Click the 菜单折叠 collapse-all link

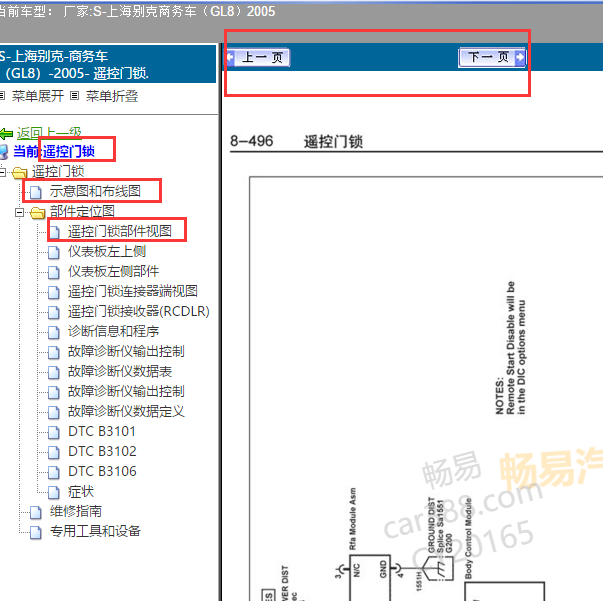112,96
